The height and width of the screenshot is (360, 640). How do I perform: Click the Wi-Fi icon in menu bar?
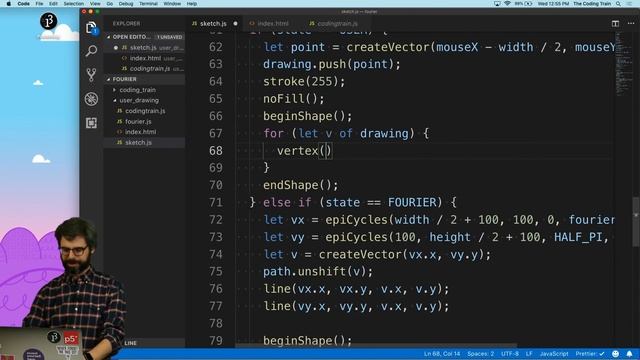point(507,4)
